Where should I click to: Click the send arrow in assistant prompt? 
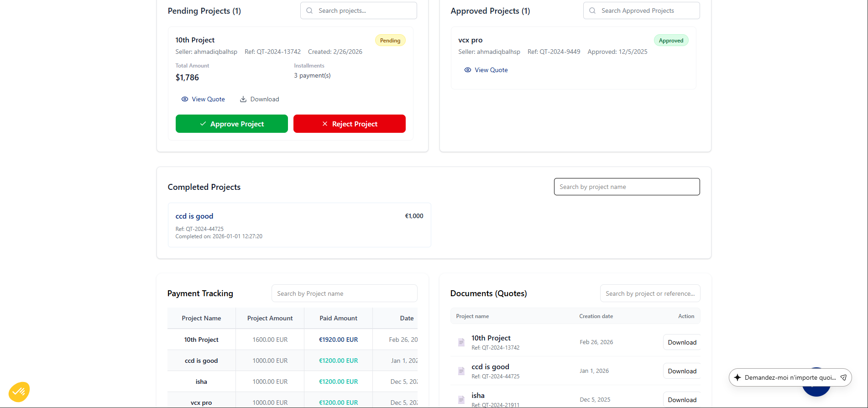(843, 377)
